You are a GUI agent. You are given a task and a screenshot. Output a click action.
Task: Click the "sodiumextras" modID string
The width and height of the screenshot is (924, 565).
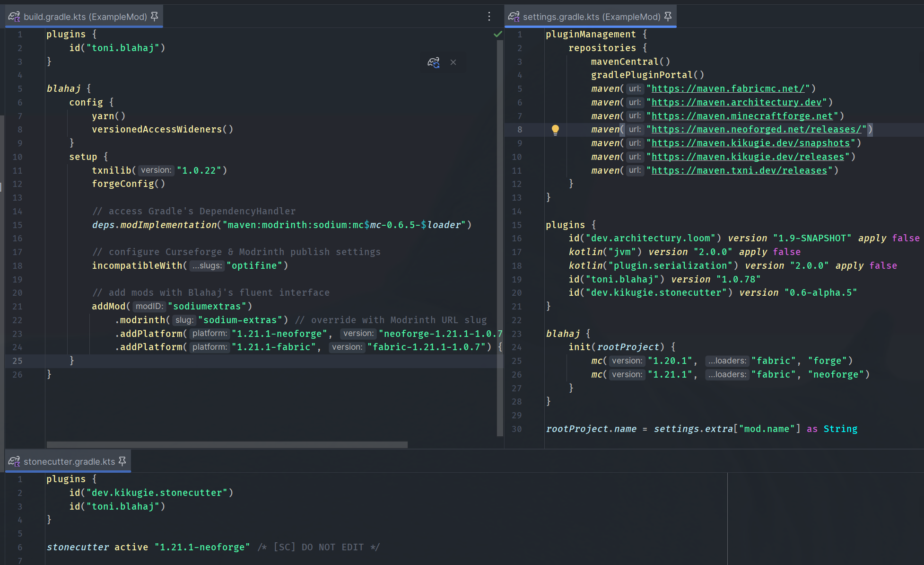(x=207, y=307)
